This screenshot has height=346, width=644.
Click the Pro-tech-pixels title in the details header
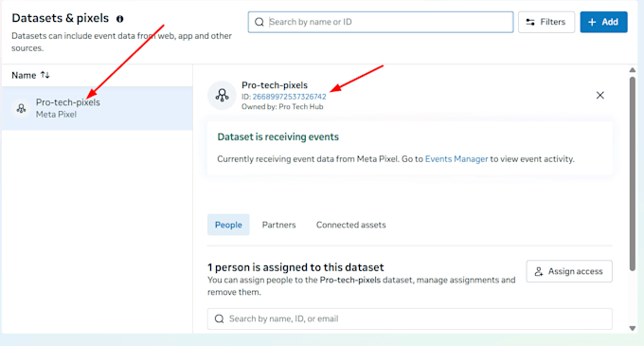[275, 85]
